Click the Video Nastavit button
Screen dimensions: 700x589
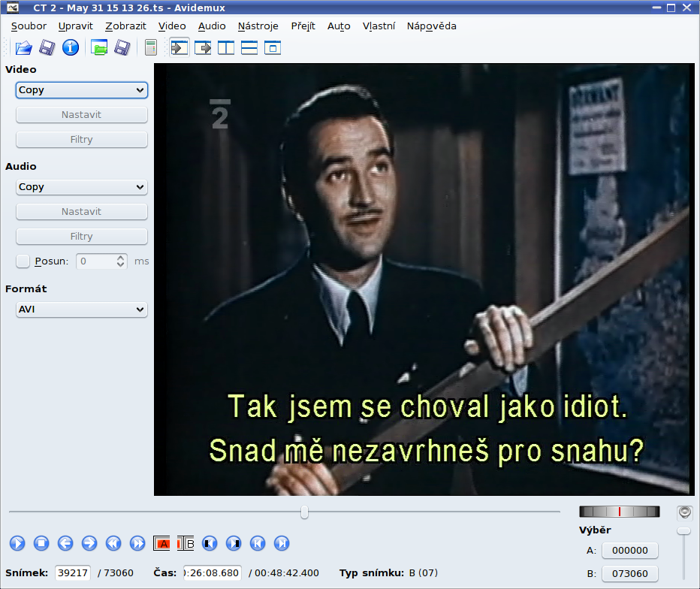click(x=82, y=115)
